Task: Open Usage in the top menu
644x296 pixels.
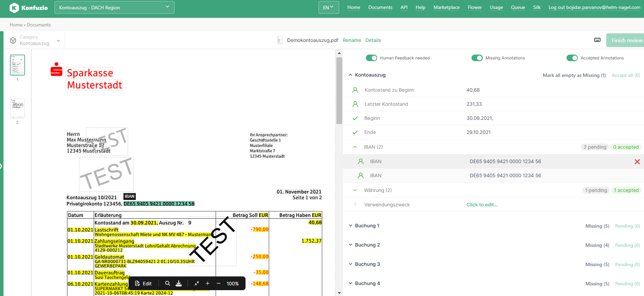Action: (x=496, y=7)
